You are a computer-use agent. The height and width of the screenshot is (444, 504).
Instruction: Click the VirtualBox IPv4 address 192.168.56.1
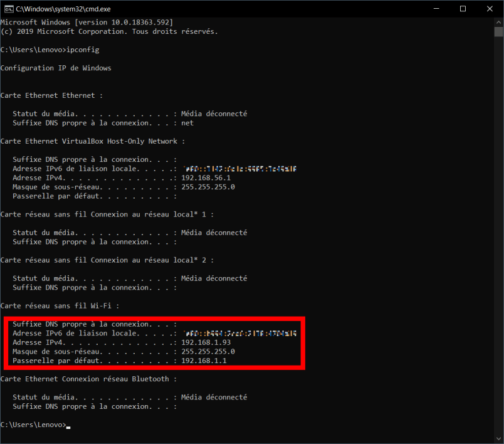206,178
